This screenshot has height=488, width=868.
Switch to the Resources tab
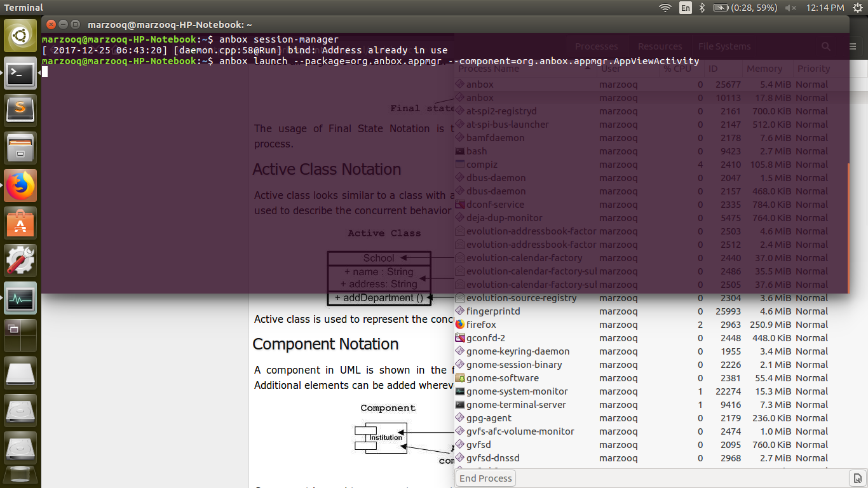[x=660, y=46]
